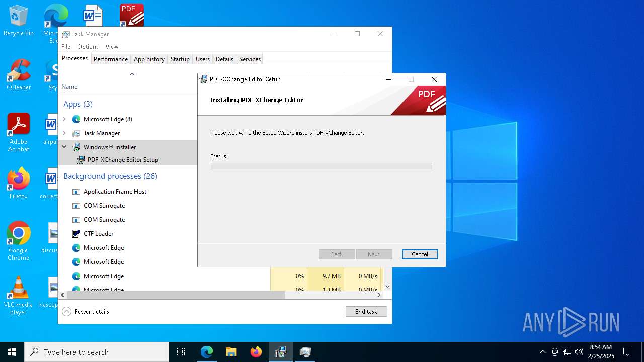Click the Task Manager title bar icon

tap(66, 34)
